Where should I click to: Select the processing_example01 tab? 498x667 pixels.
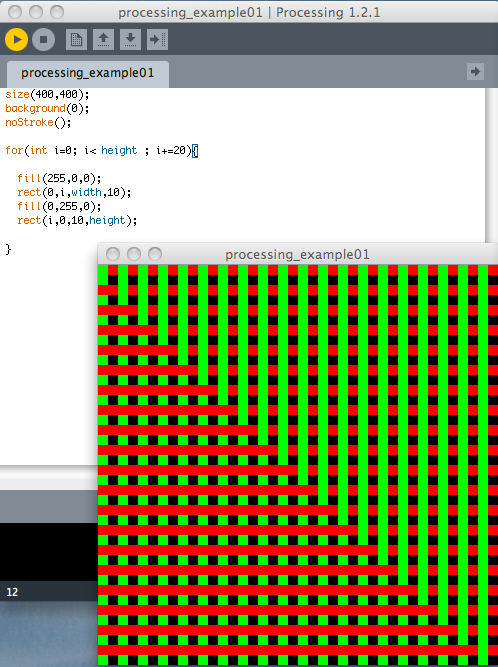click(x=88, y=73)
